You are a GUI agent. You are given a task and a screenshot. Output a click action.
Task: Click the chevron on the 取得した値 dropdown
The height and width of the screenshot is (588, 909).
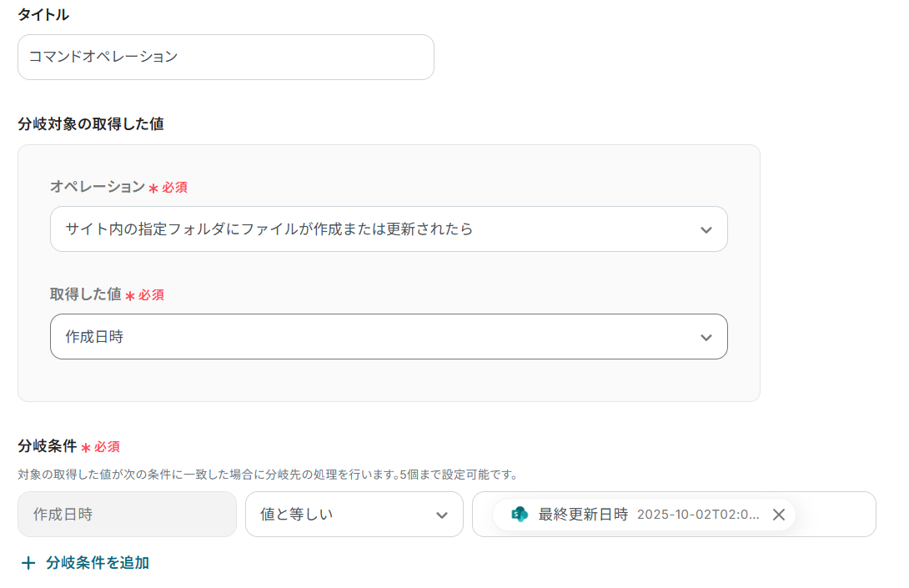[706, 337]
